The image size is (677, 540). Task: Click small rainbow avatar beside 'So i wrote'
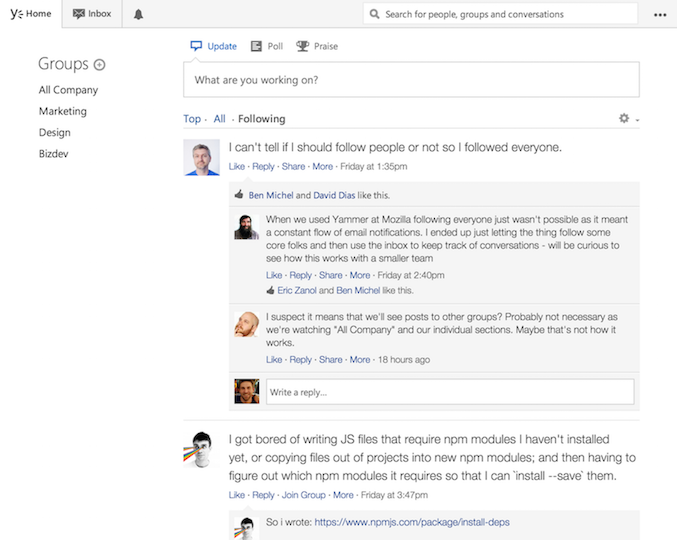tap(247, 528)
